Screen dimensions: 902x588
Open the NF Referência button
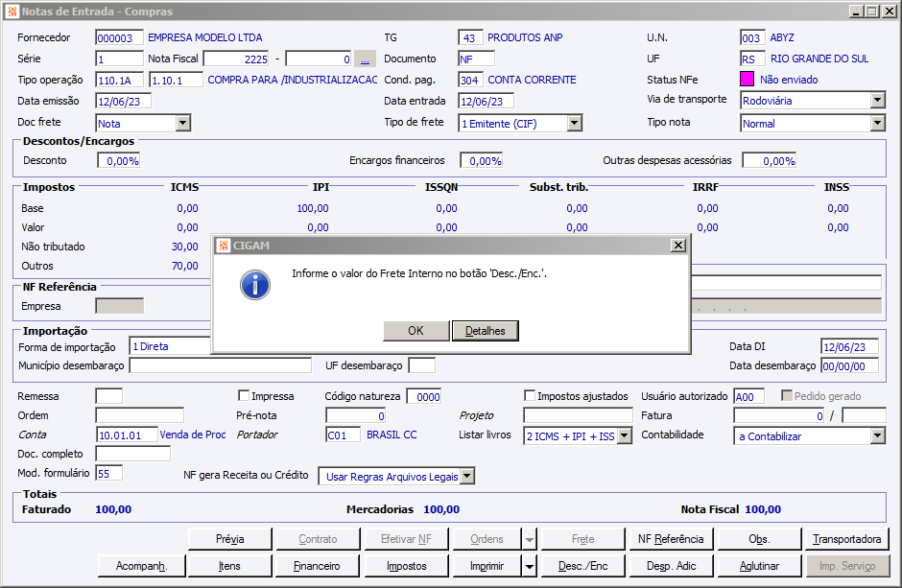(x=672, y=539)
